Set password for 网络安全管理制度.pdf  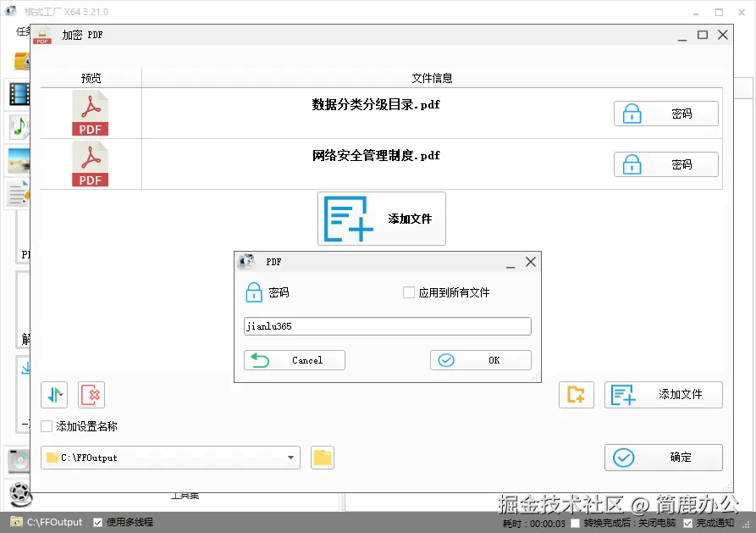pos(666,164)
